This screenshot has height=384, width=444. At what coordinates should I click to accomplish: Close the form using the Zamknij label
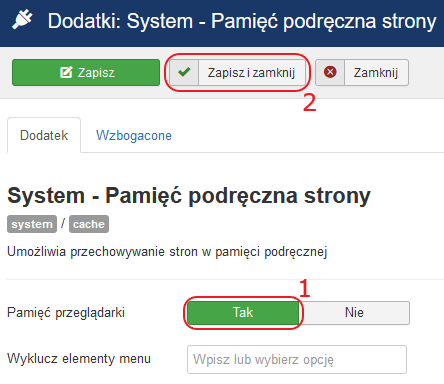pos(376,72)
